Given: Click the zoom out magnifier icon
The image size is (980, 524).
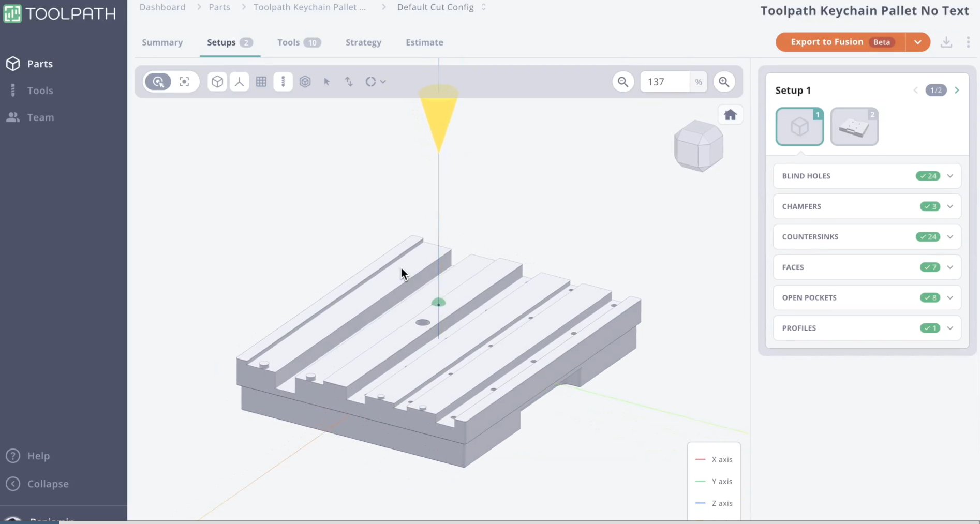Looking at the screenshot, I should coord(623,82).
